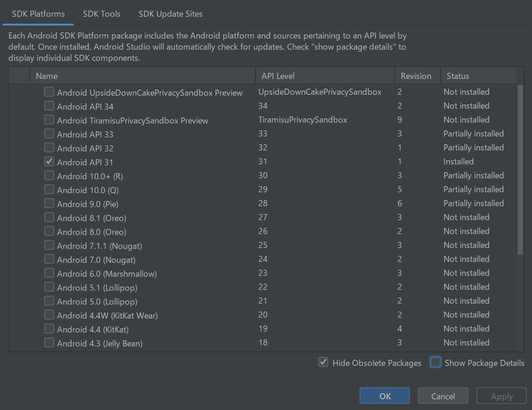This screenshot has width=532, height=410.
Task: Switch to the SDK Platforms tab
Action: [x=38, y=14]
